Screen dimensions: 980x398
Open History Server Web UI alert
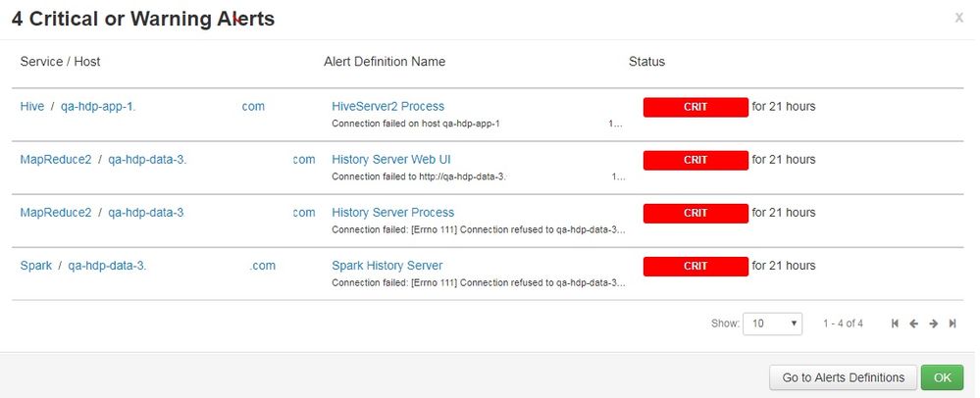click(x=391, y=159)
